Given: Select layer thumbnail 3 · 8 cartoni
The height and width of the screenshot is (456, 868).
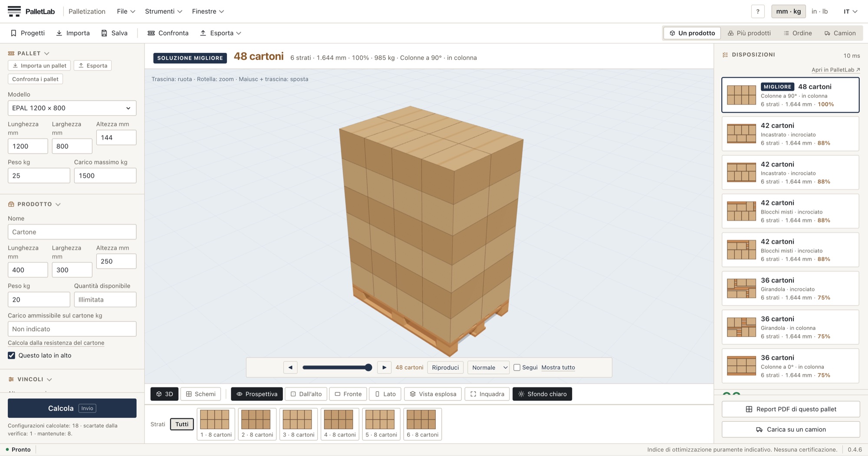Looking at the screenshot, I should tap(299, 424).
